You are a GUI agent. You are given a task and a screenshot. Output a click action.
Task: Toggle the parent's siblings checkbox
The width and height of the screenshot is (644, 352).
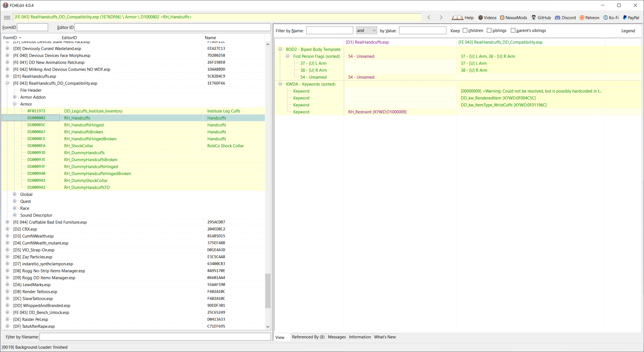513,31
